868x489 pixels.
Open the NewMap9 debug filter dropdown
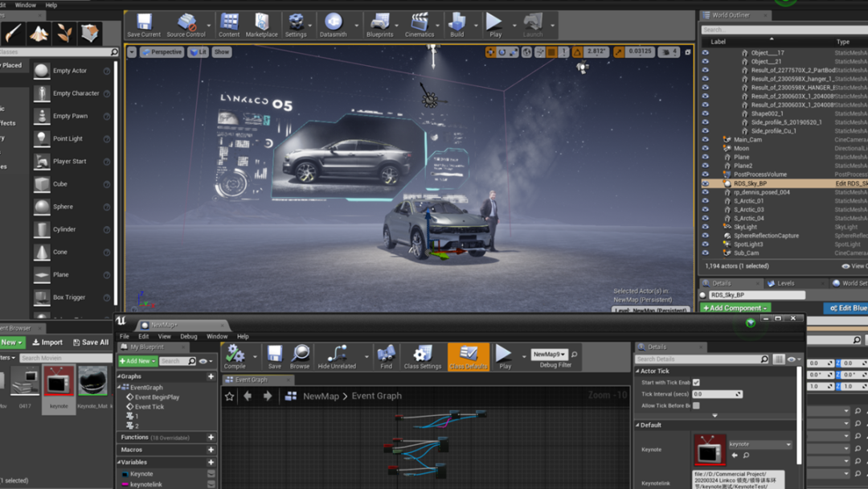[x=550, y=355]
